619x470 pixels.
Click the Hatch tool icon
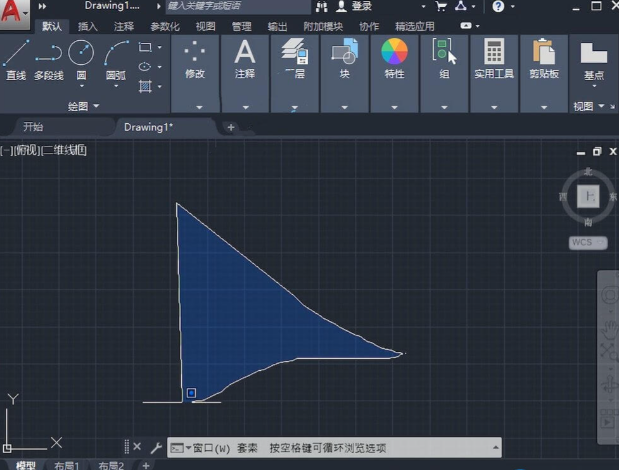(145, 86)
